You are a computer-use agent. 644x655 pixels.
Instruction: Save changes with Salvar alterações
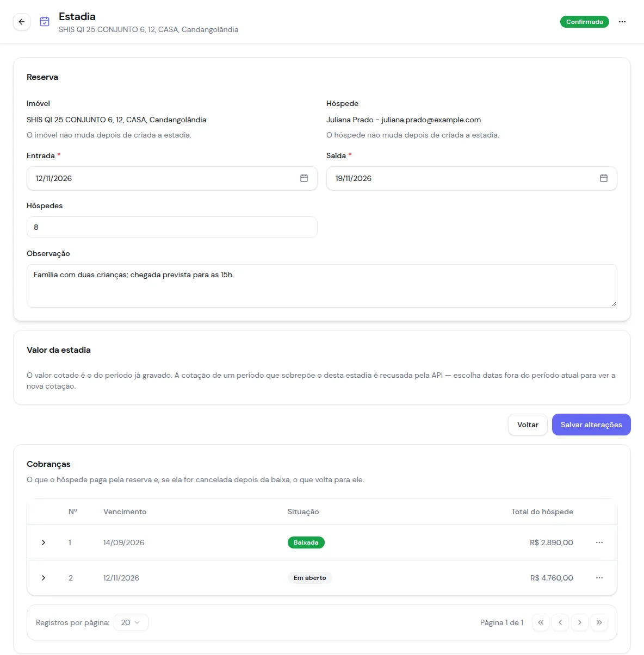[591, 425]
